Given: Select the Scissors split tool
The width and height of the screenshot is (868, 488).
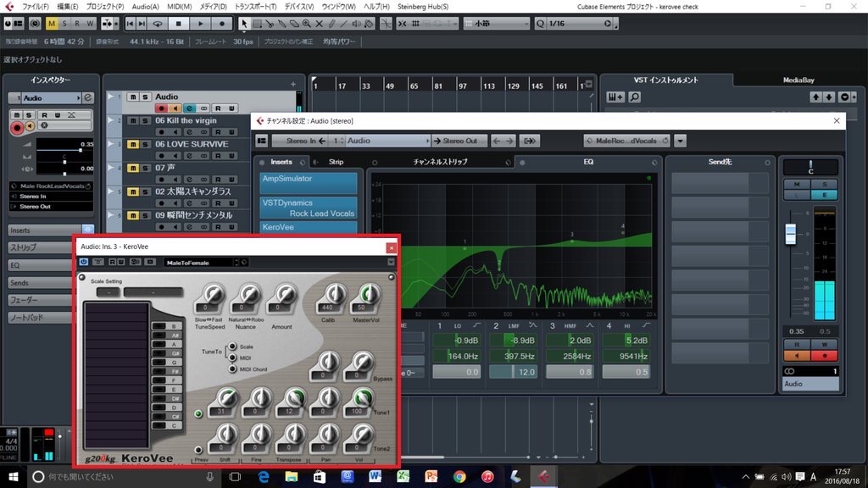Looking at the screenshot, I should point(270,24).
